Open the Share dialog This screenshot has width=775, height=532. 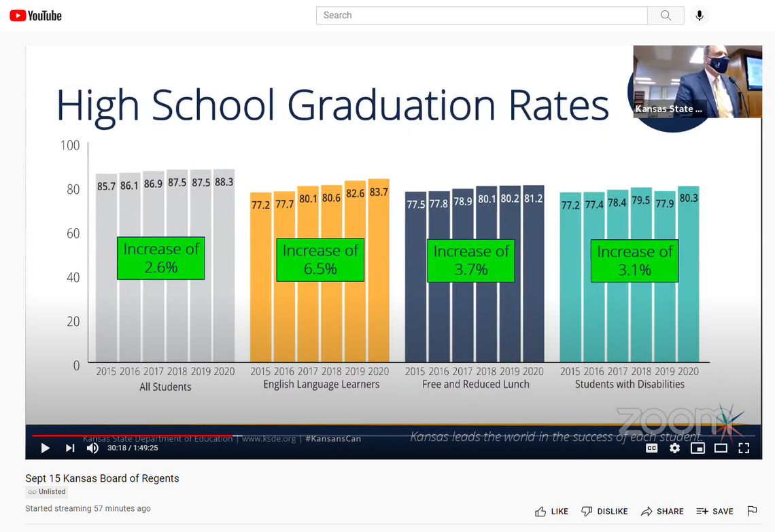pyautogui.click(x=662, y=511)
